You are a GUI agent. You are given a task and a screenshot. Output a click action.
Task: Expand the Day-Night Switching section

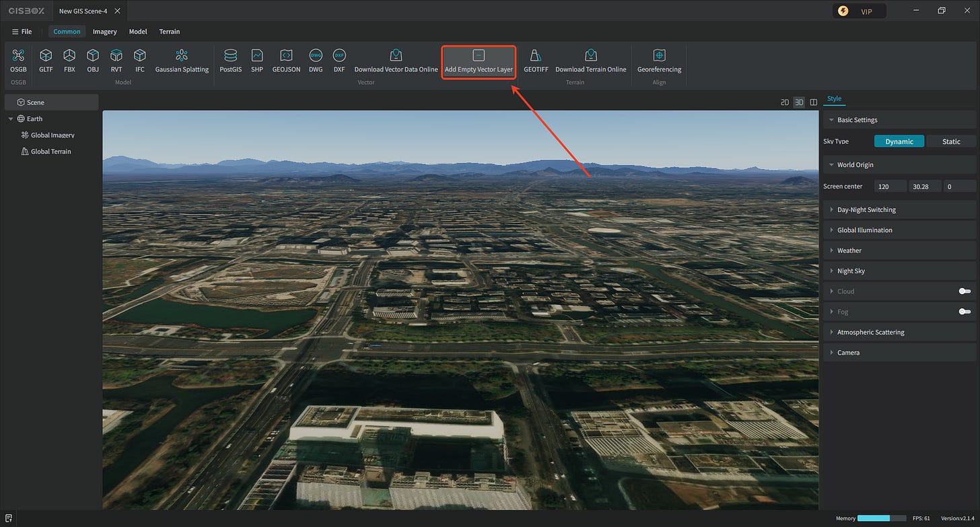click(x=899, y=210)
